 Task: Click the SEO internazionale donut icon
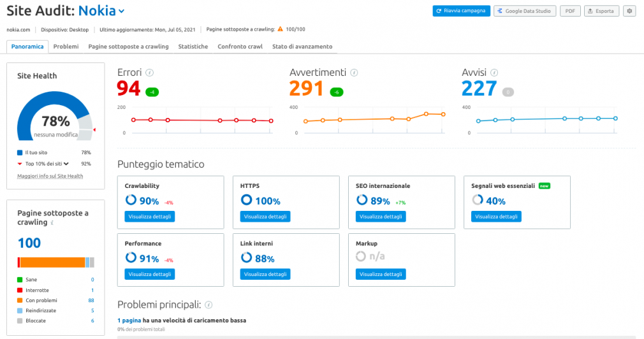(362, 200)
